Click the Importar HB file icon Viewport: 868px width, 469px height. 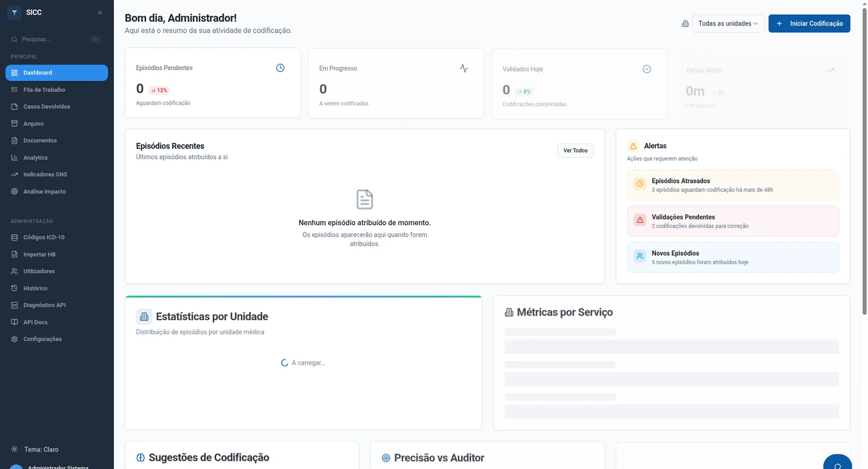(x=15, y=254)
